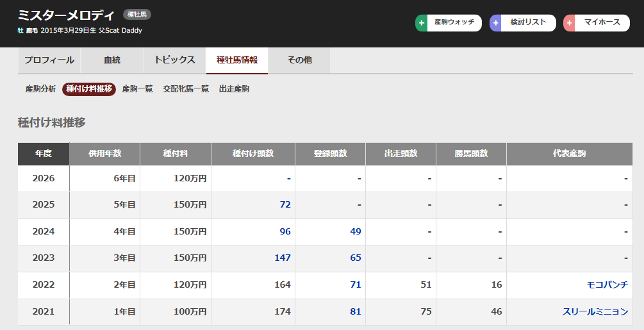Image resolution: width=644 pixels, height=330 pixels.
Task: Click the 6年目 cell
Action: [104, 179]
